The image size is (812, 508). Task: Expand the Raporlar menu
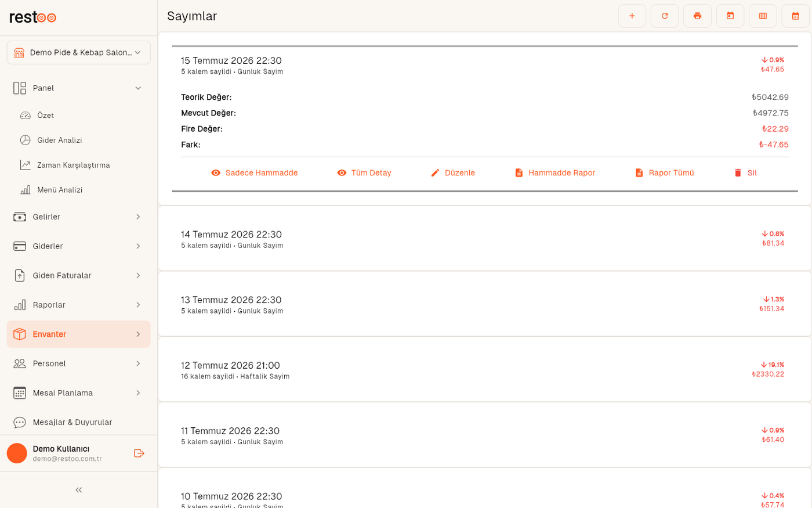79,305
